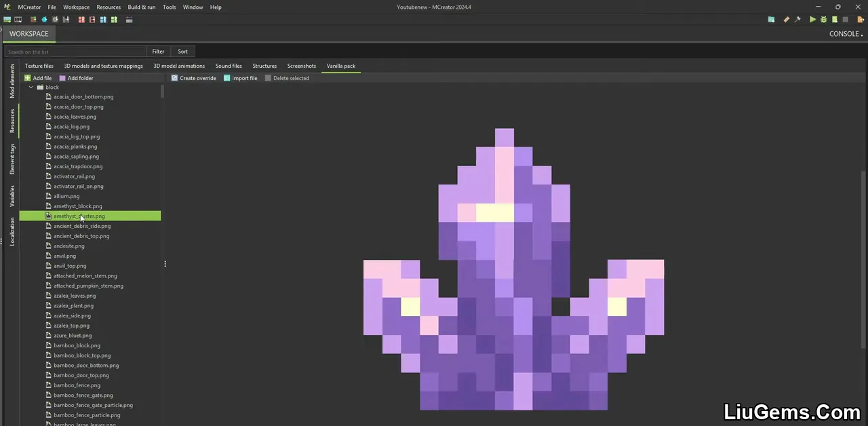Open the Build & run menu
The height and width of the screenshot is (426, 868).
[142, 7]
